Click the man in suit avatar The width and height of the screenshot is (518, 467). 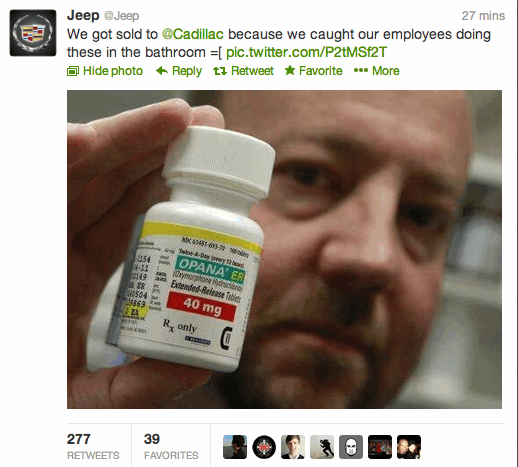coord(293,447)
